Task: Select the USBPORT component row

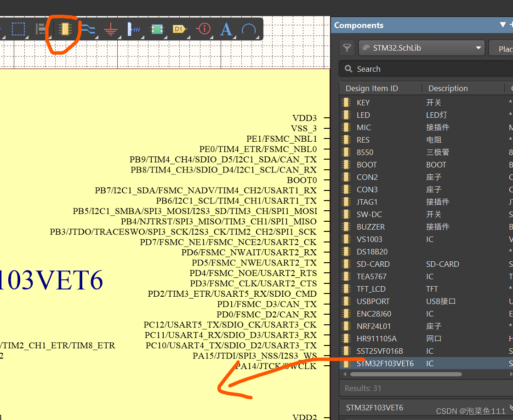Action: point(426,301)
